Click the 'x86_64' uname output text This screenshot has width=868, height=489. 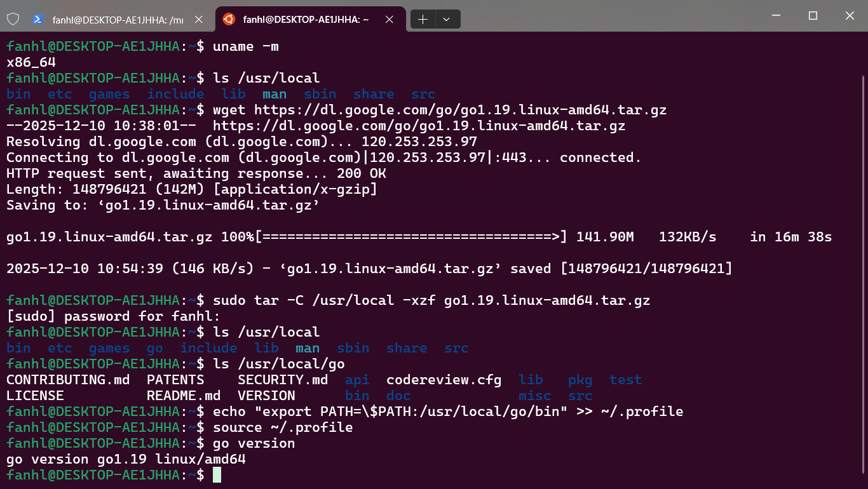(31, 62)
